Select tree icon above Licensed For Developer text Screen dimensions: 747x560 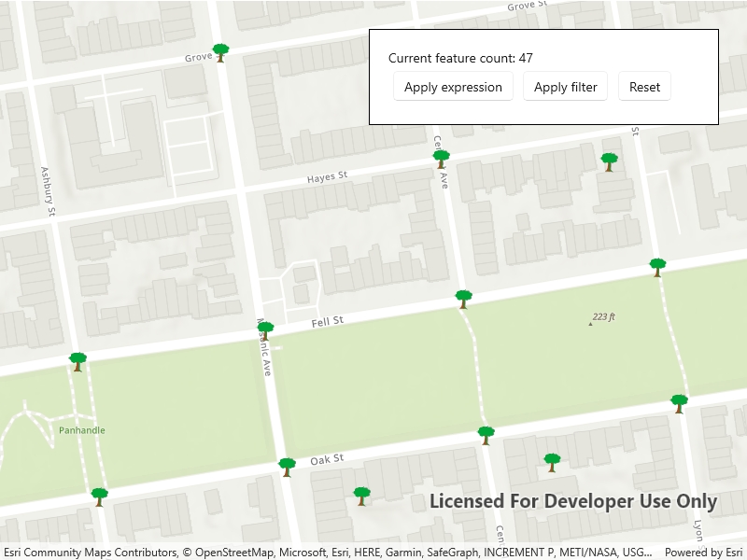tap(552, 462)
